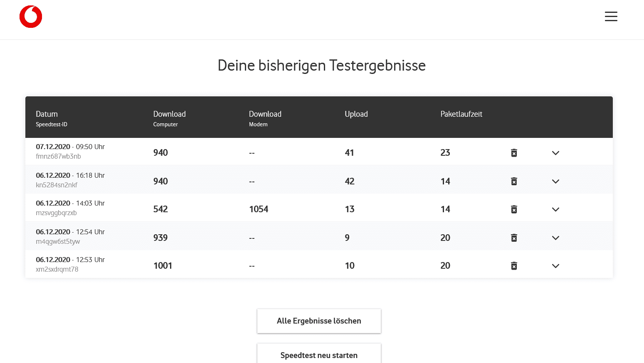This screenshot has width=644, height=363.
Task: Click the Download Modem column header
Action: click(x=265, y=118)
